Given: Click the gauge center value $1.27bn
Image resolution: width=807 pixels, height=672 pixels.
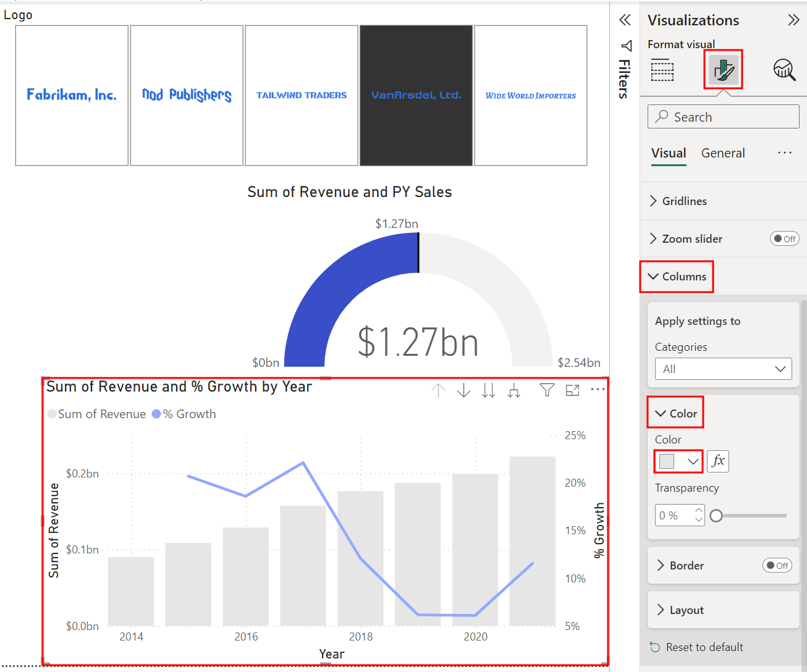Looking at the screenshot, I should [x=418, y=342].
